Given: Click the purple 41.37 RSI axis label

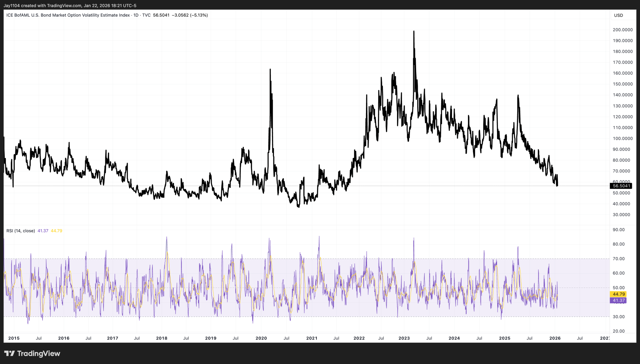Looking at the screenshot, I should pos(618,300).
